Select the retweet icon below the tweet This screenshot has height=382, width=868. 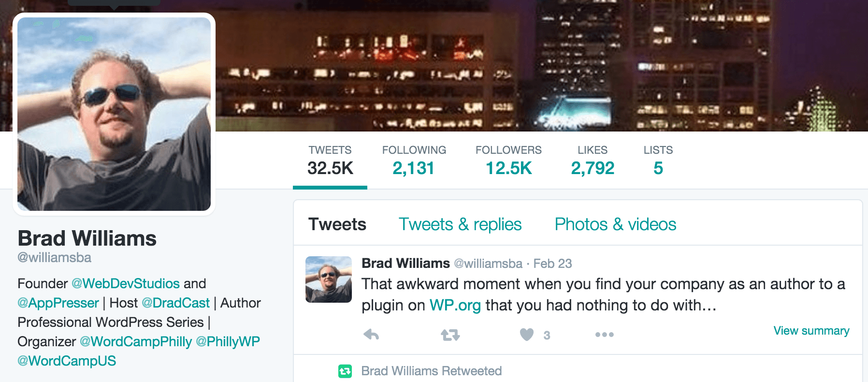[x=450, y=334]
